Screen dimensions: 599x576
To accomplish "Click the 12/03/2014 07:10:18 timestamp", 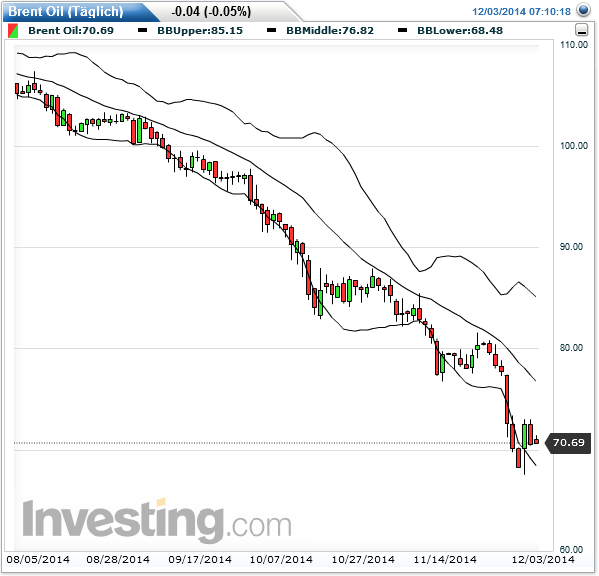I will 521,11.
